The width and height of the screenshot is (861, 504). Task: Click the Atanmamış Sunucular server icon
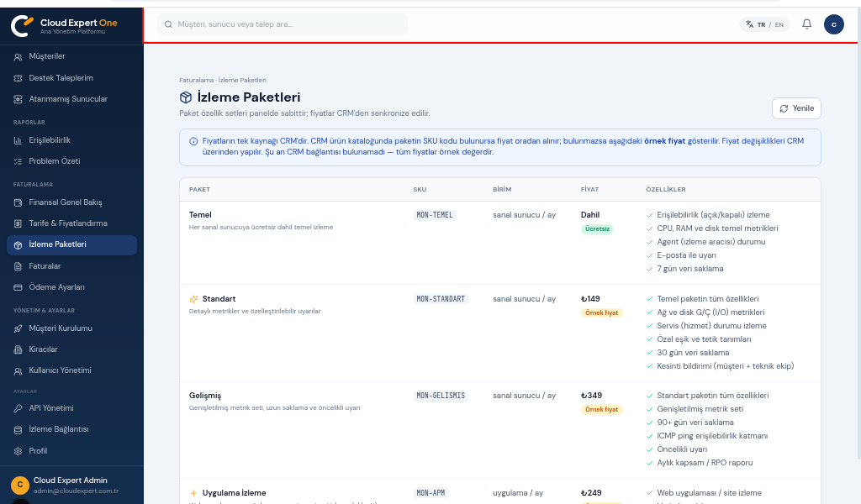point(18,99)
